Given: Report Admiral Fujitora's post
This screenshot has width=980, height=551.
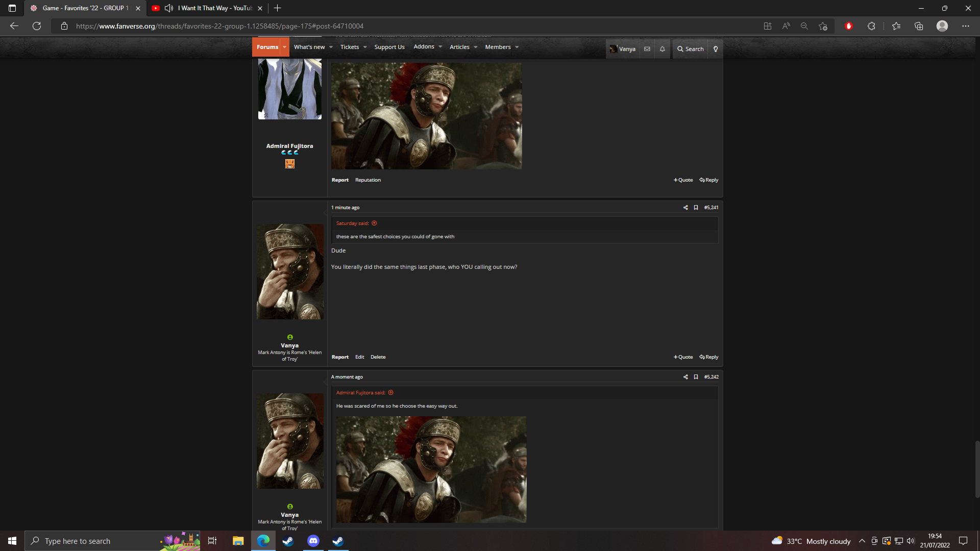Looking at the screenshot, I should 340,180.
